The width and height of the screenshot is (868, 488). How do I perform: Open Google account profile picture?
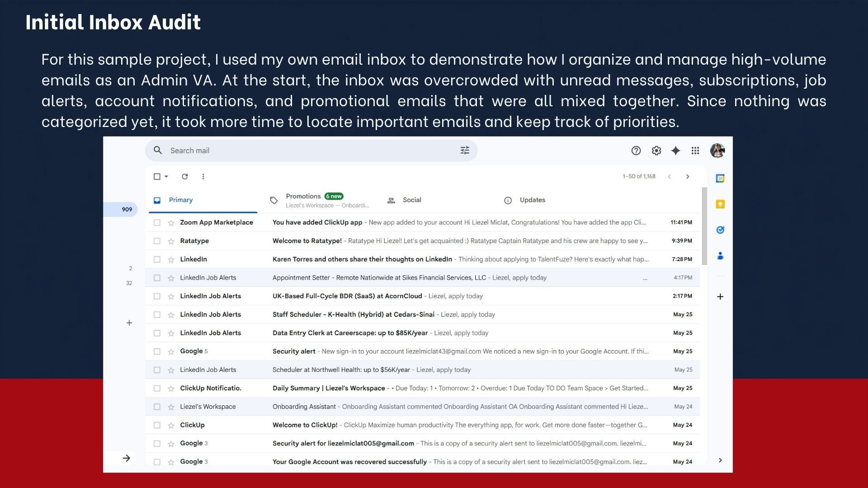coord(717,150)
